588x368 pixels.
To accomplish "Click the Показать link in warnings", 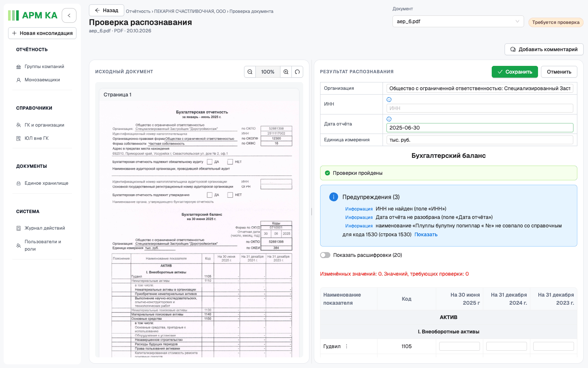I will click(426, 234).
